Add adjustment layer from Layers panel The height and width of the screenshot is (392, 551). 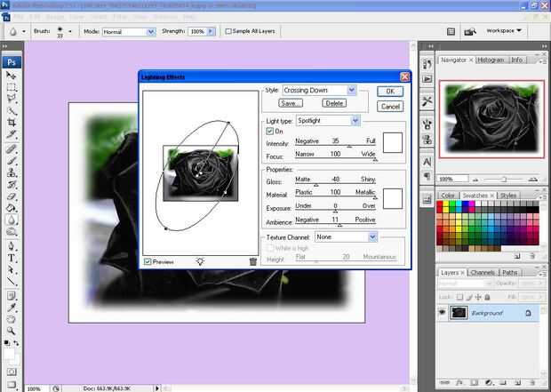click(488, 382)
